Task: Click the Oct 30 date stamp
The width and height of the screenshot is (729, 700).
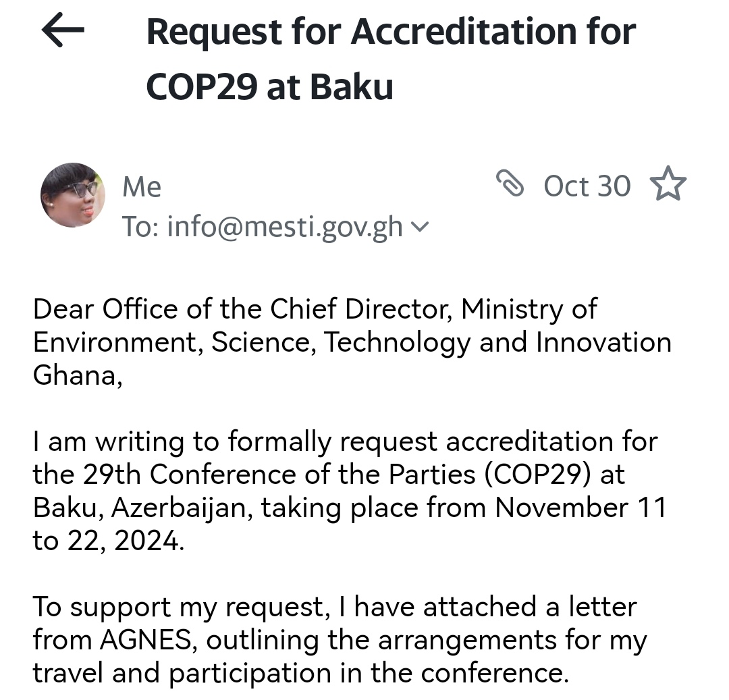Action: click(x=587, y=186)
